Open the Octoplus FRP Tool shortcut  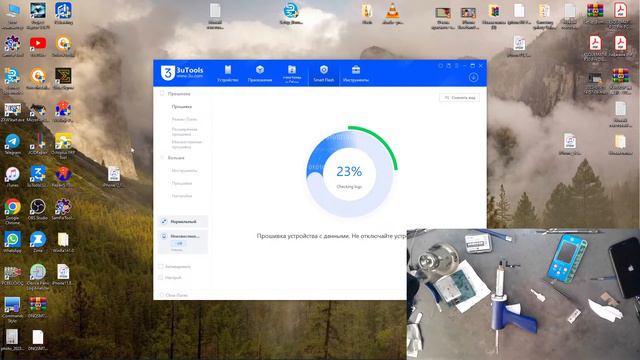[63, 146]
